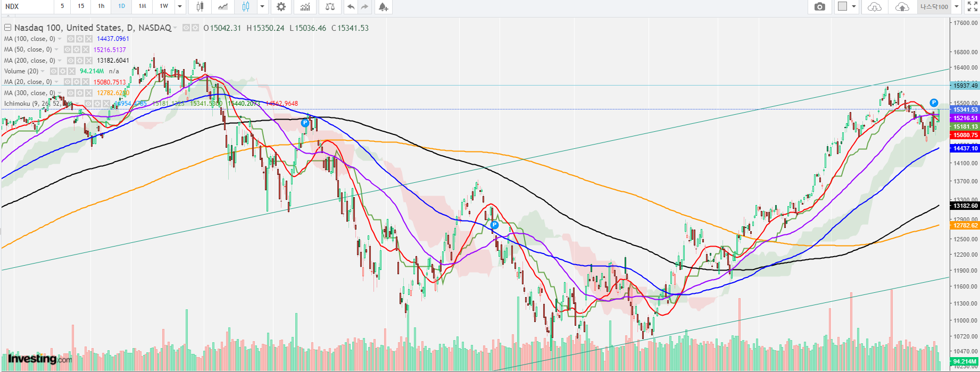Screen dimensions: 980x372
Task: Click the blue 14437.10 MA price label
Action: pyautogui.click(x=965, y=148)
